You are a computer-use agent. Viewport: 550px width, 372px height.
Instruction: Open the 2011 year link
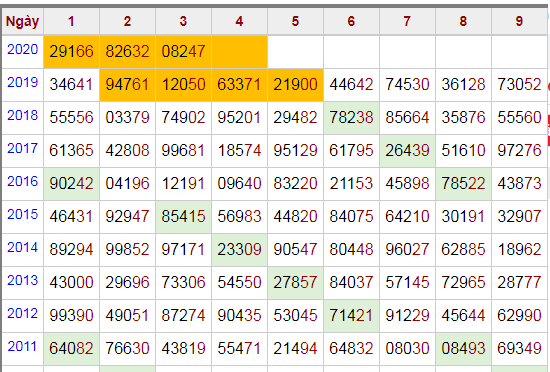pos(22,346)
